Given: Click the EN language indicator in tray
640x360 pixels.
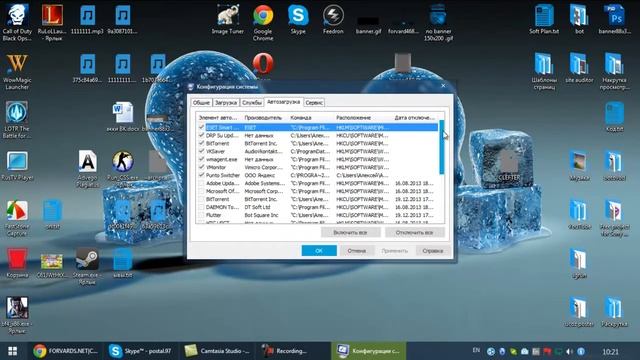Looking at the screenshot, I should click(x=476, y=350).
